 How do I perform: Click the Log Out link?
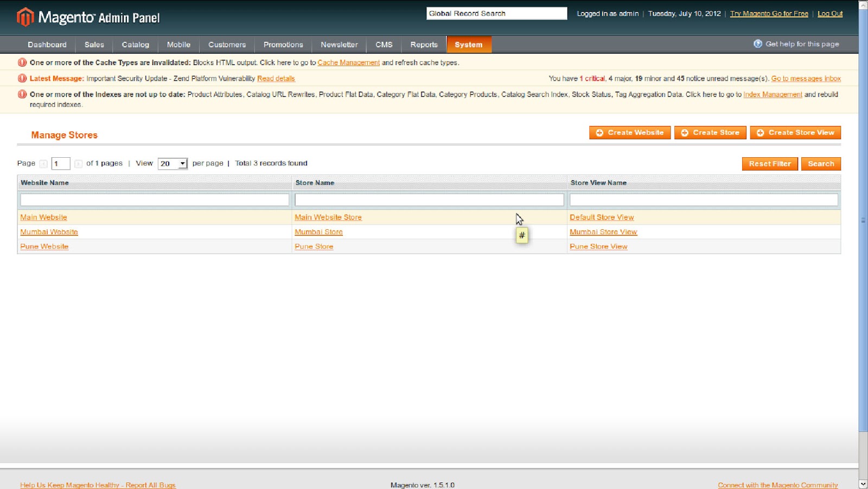tap(830, 14)
